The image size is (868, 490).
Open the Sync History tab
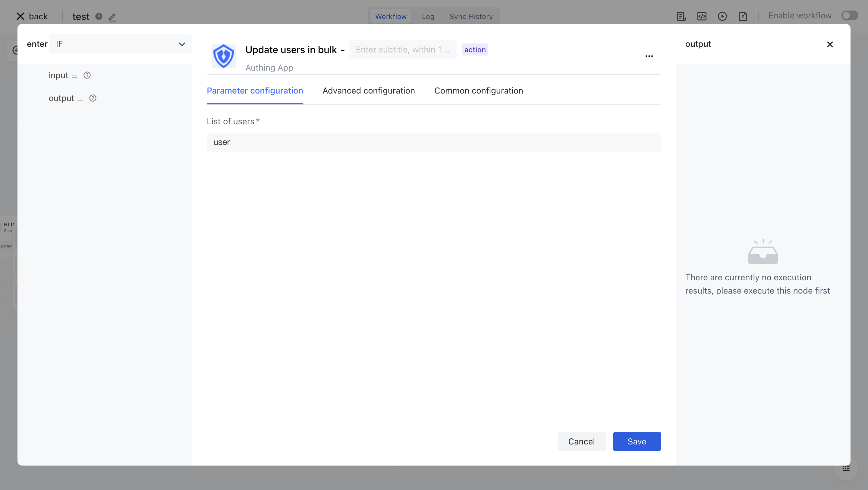[471, 17]
